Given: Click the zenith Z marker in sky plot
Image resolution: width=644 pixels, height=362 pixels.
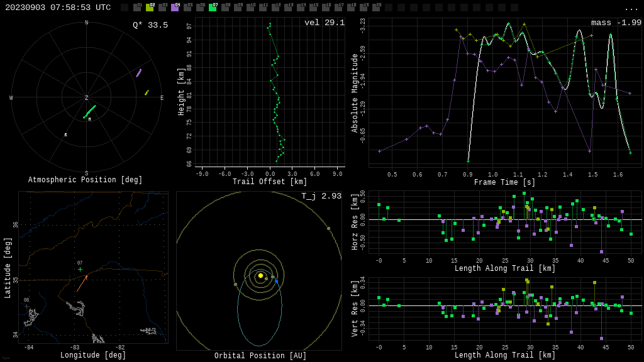Looking at the screenshot, I should point(86,97).
